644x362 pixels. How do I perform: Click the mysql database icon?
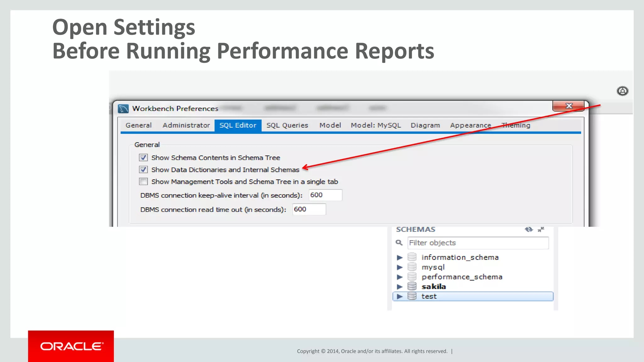point(412,267)
